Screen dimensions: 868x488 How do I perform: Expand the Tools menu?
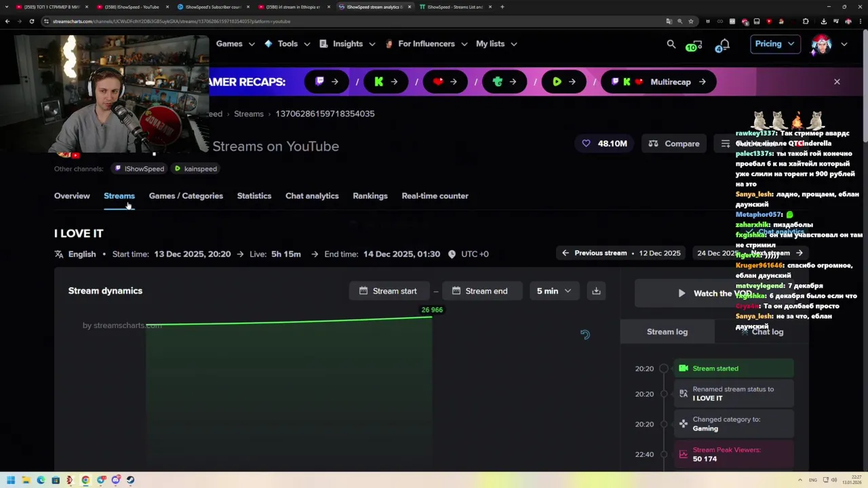pyautogui.click(x=288, y=44)
